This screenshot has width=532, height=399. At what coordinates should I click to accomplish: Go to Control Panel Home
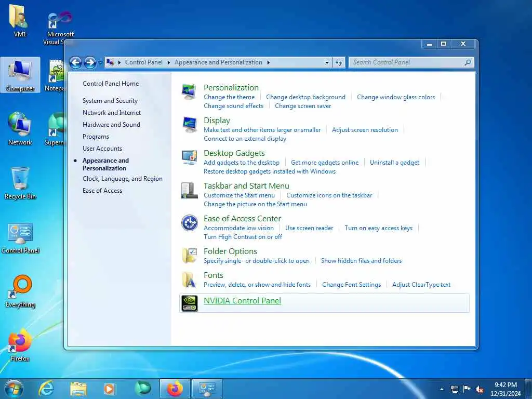point(111,84)
